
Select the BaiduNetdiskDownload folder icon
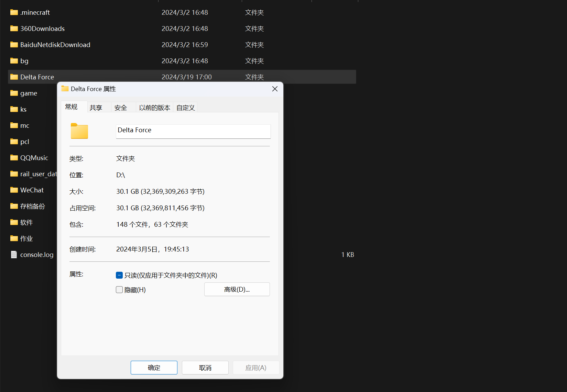coord(14,45)
